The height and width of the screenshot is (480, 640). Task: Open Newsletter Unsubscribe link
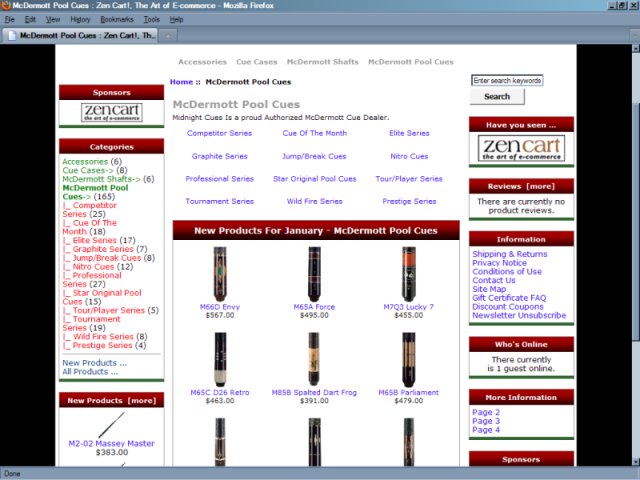(519, 316)
